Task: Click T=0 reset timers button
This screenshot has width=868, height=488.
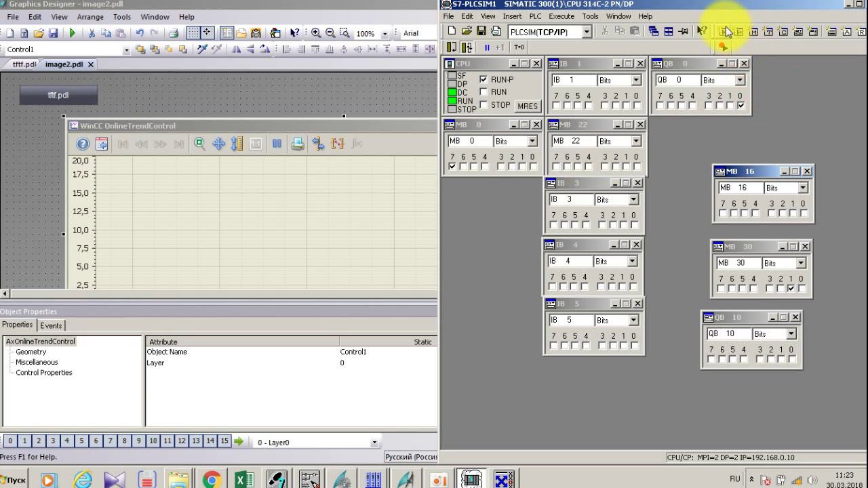Action: pos(519,47)
